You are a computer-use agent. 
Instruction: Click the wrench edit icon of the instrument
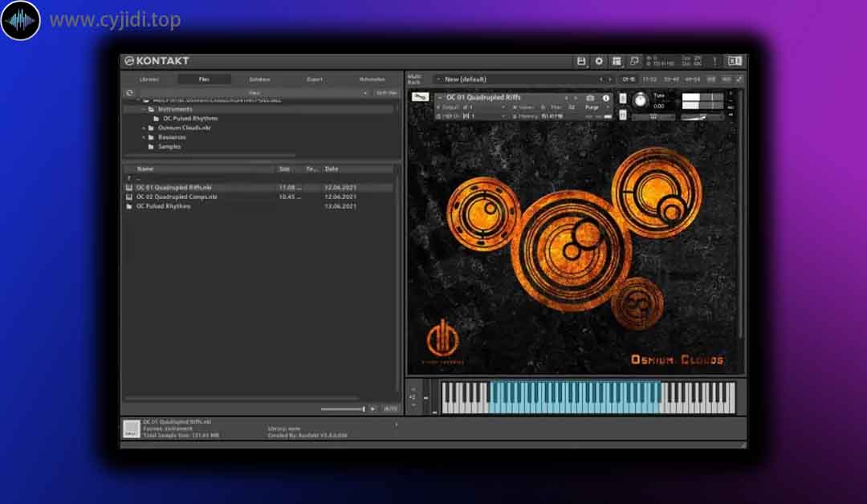420,97
